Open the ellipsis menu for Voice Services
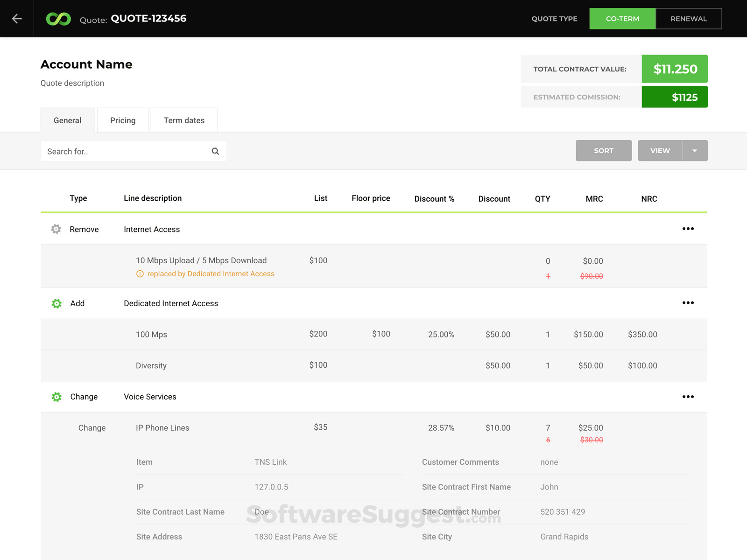 (x=688, y=397)
